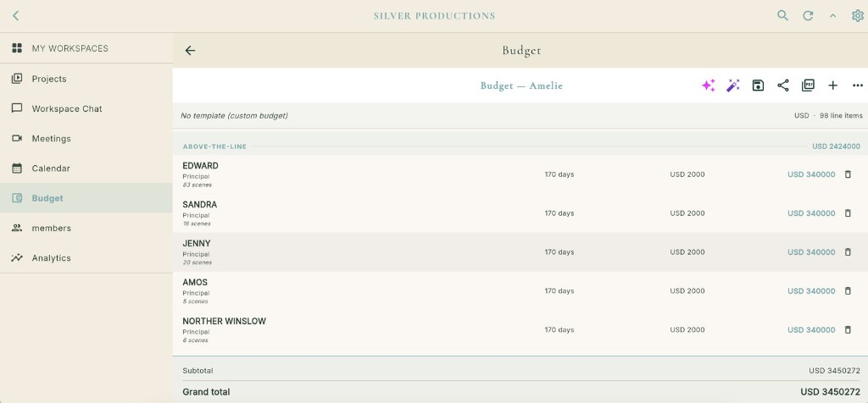Screen dimensions: 868x403
Task: Click the members people icon
Action: point(17,228)
